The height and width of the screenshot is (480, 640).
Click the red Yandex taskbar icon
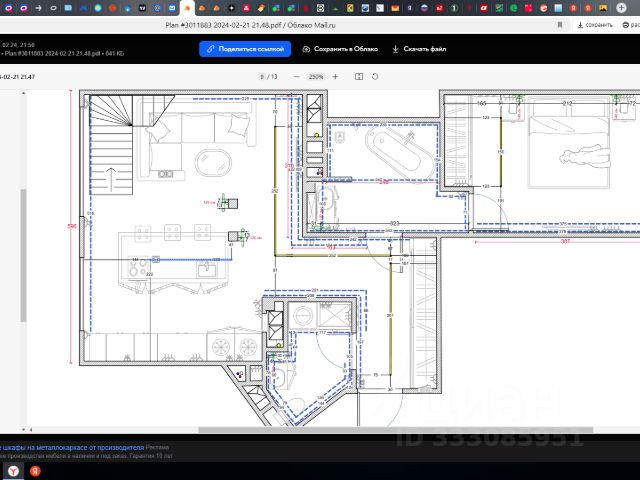[x=35, y=471]
